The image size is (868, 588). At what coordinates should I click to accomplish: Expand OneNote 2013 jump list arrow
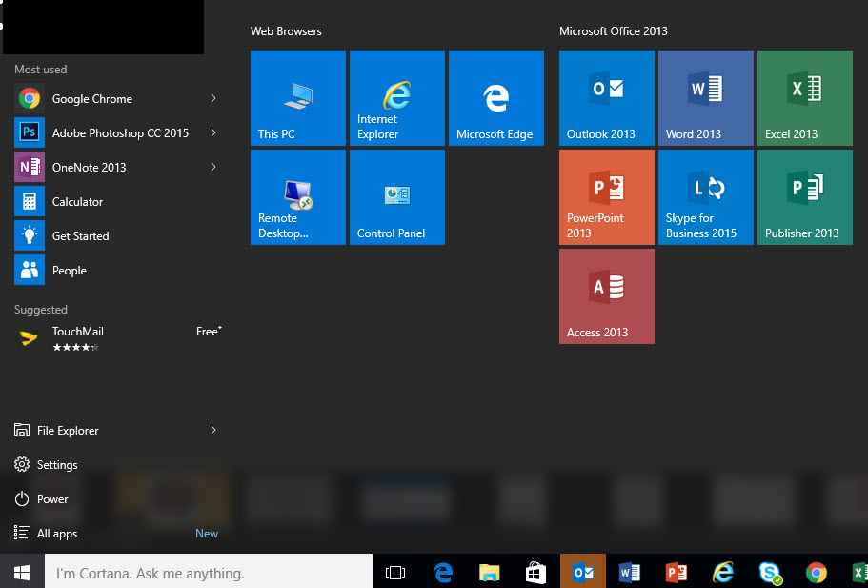[213, 167]
